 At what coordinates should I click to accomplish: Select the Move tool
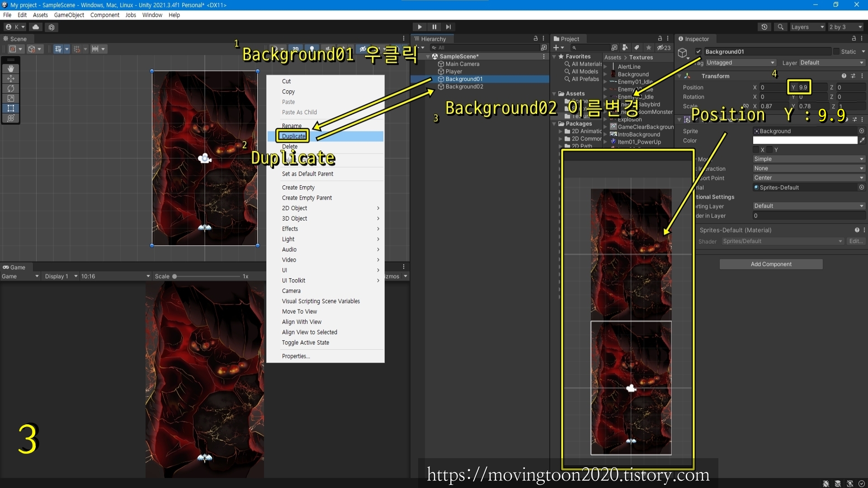tap(11, 79)
